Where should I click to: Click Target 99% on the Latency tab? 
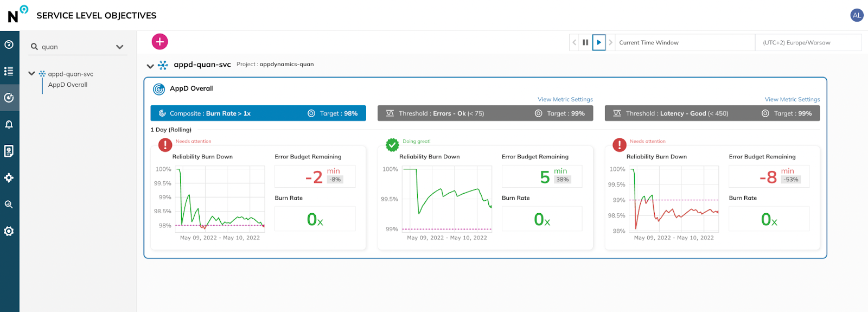793,113
